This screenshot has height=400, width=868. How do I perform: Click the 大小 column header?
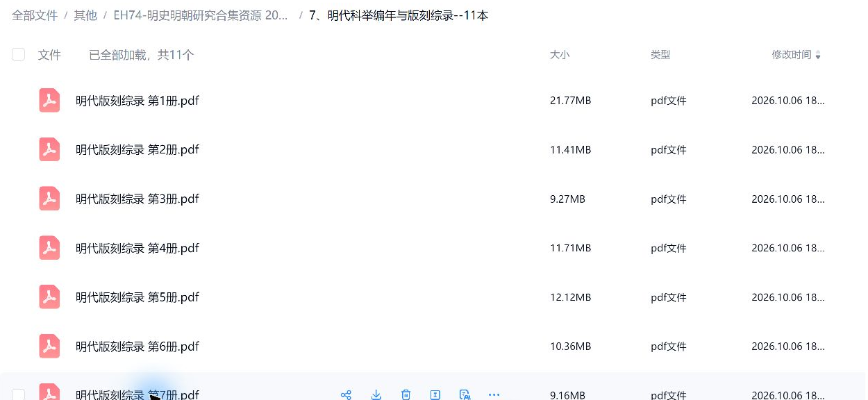pyautogui.click(x=560, y=55)
